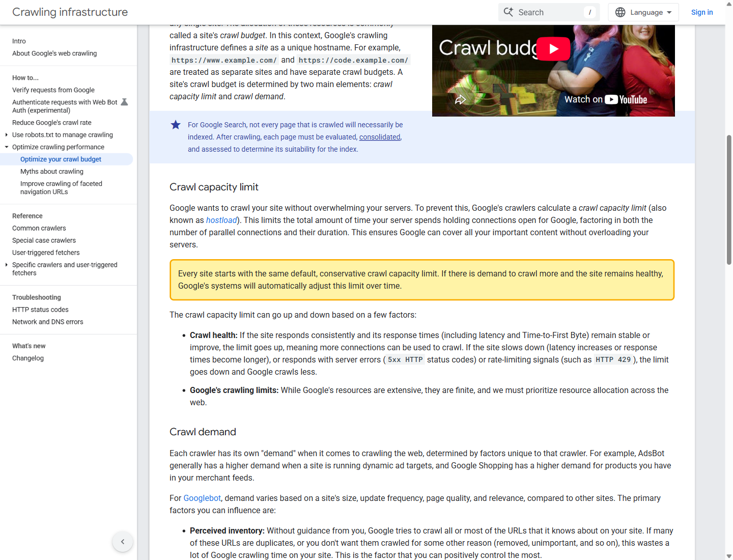Open Common crawlers reference
The width and height of the screenshot is (733, 560).
pos(39,228)
